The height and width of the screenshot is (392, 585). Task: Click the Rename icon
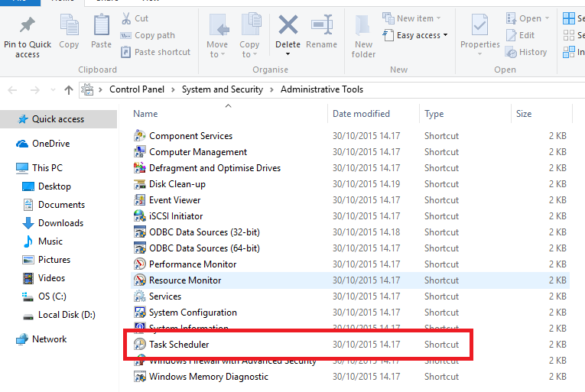(x=322, y=24)
